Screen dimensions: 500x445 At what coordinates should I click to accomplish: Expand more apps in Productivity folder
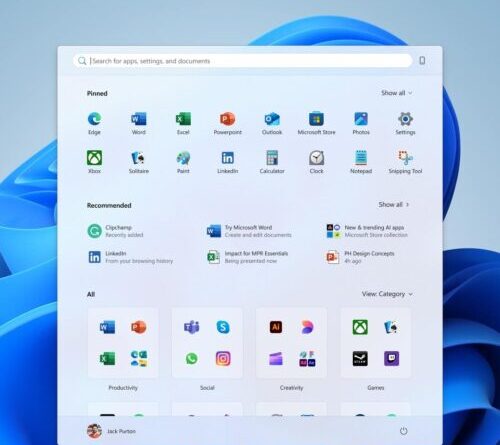[x=139, y=359]
